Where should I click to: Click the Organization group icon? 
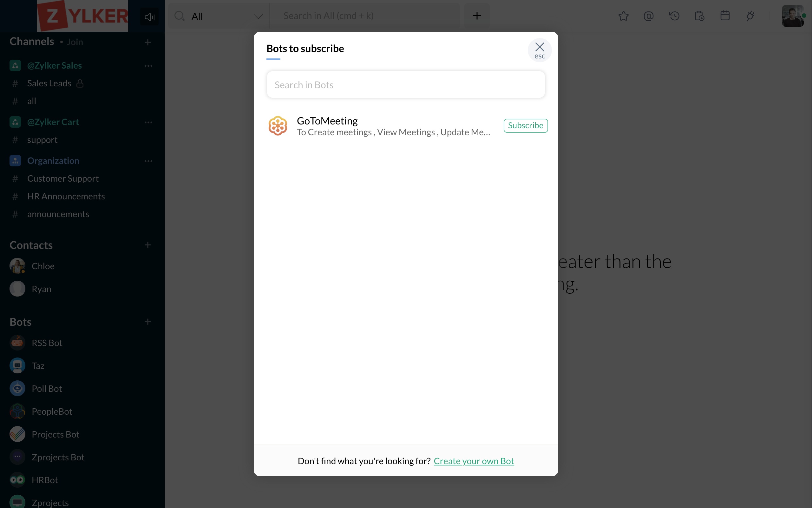15,161
